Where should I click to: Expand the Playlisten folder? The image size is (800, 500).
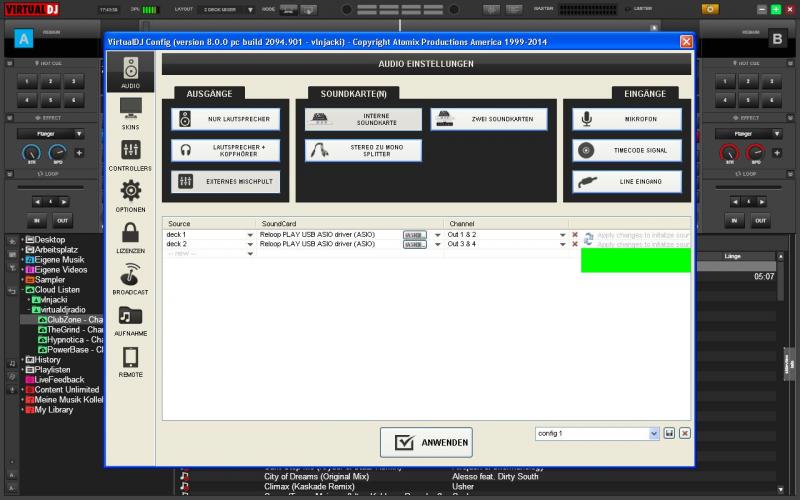[x=22, y=369]
